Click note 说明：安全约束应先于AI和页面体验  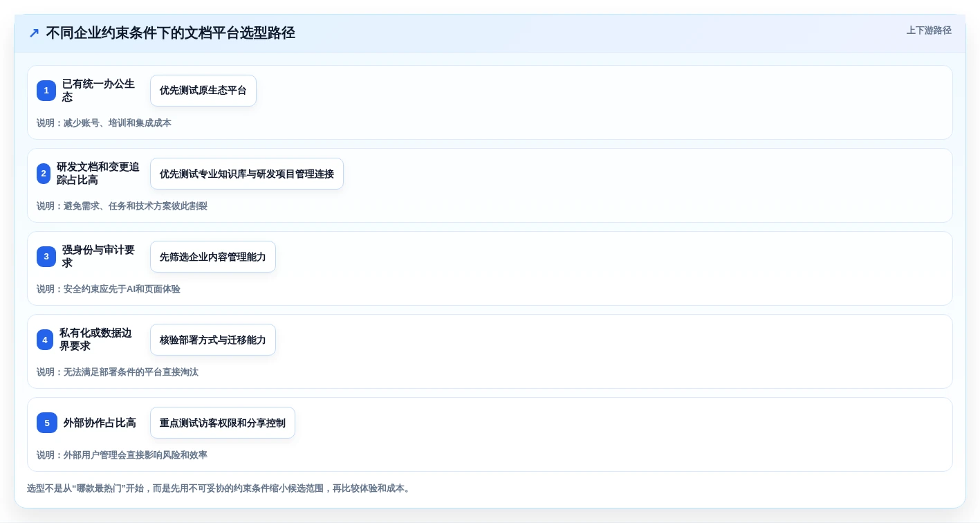click(x=109, y=289)
